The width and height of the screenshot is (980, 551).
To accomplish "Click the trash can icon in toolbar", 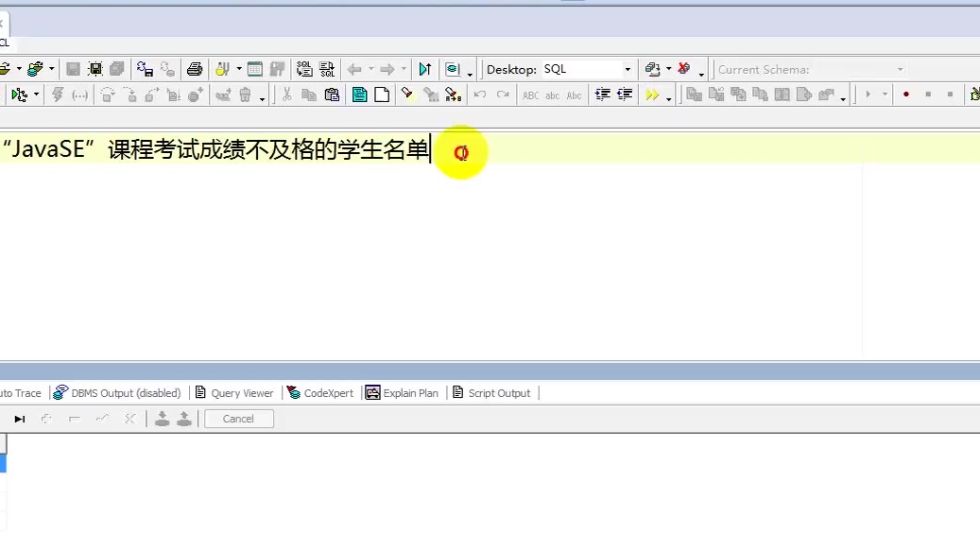I will pos(245,95).
